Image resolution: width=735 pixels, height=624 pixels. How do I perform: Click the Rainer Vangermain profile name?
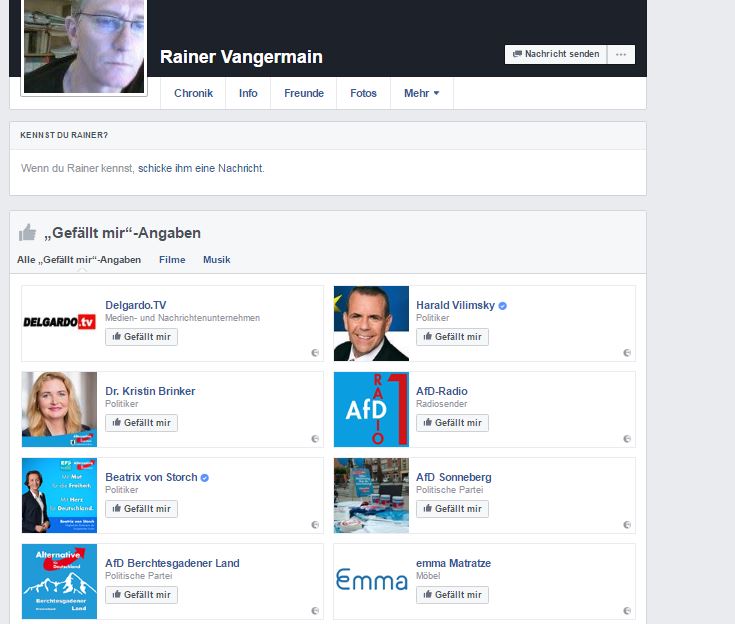pyautogui.click(x=241, y=57)
